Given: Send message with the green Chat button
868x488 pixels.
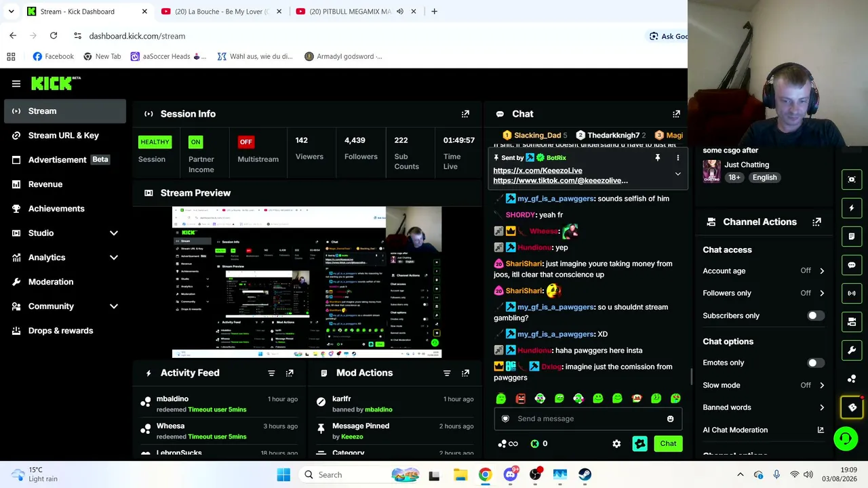Looking at the screenshot, I should click(x=668, y=444).
